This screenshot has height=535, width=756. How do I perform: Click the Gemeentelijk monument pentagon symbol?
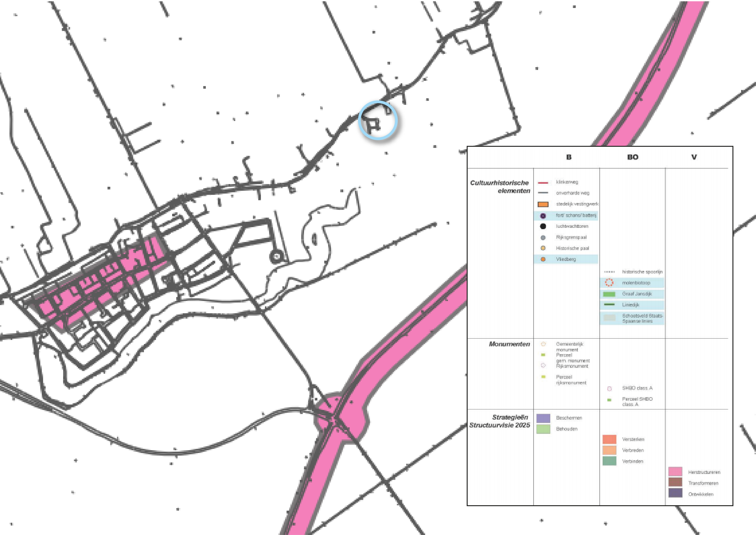(x=543, y=344)
